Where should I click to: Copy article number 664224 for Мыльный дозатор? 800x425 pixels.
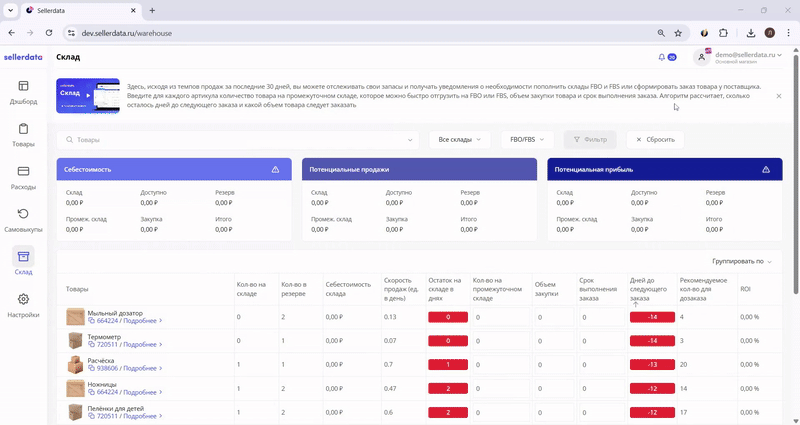92,321
